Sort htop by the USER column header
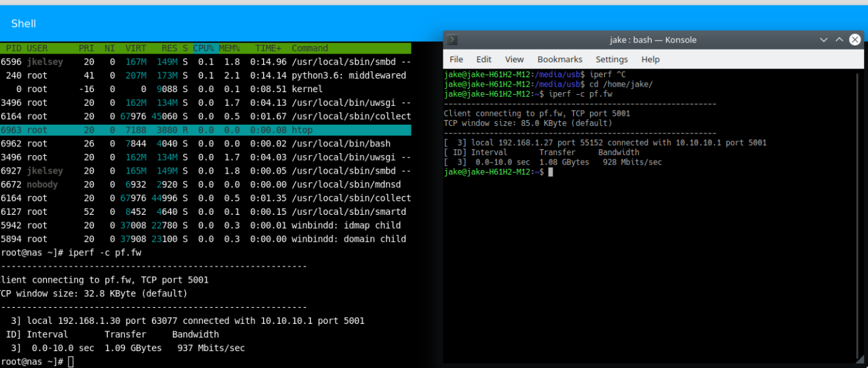868x368 pixels. 37,48
